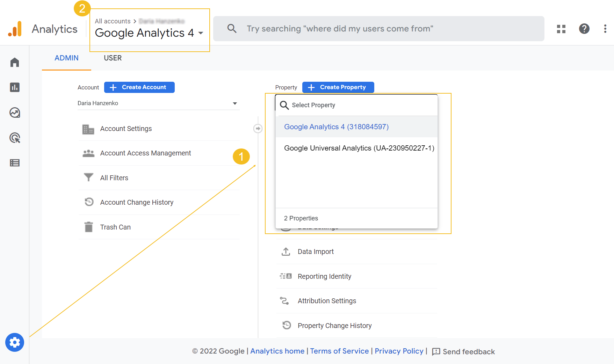
Task: Click the Create Property button
Action: point(338,87)
